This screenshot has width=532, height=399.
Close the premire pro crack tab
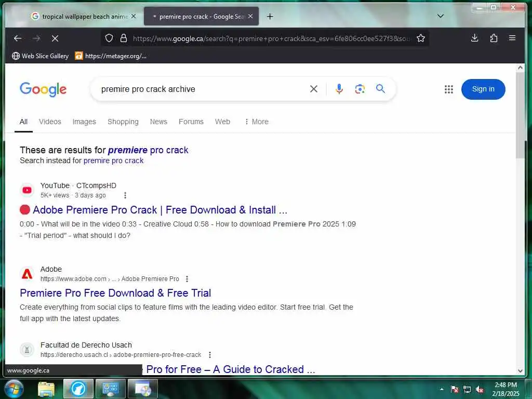[x=250, y=16]
